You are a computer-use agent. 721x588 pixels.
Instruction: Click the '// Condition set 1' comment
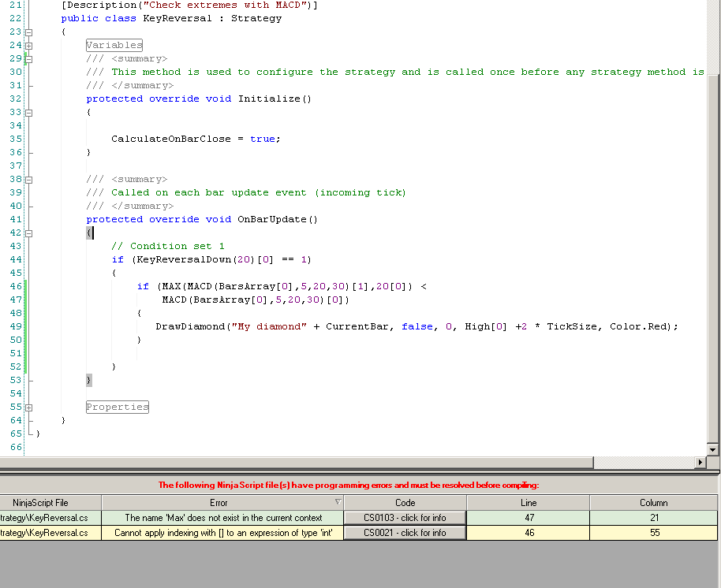point(168,246)
